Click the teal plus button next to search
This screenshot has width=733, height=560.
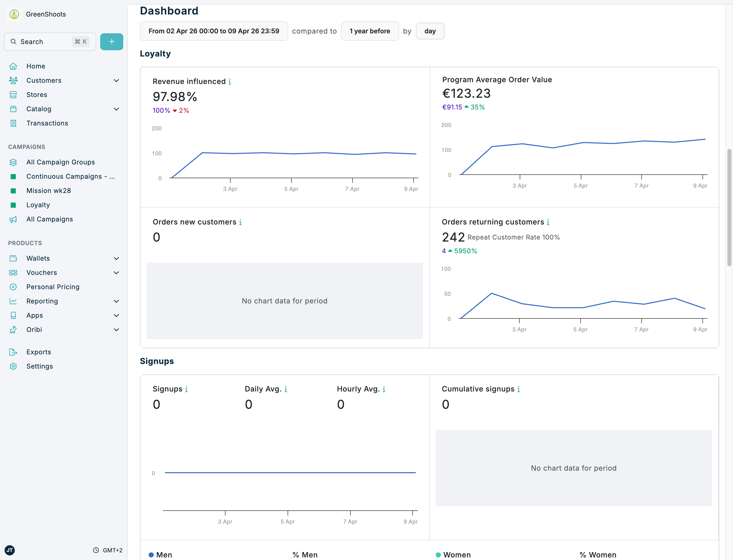(x=111, y=41)
